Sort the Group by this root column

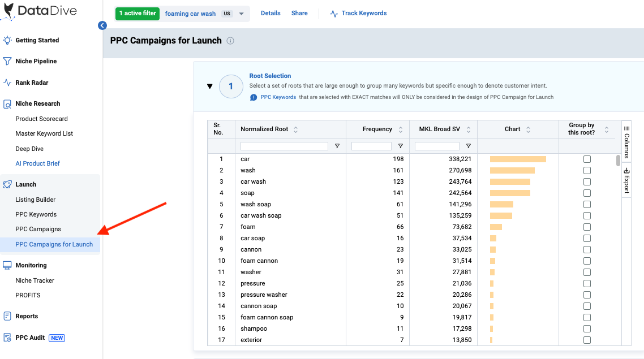(607, 129)
